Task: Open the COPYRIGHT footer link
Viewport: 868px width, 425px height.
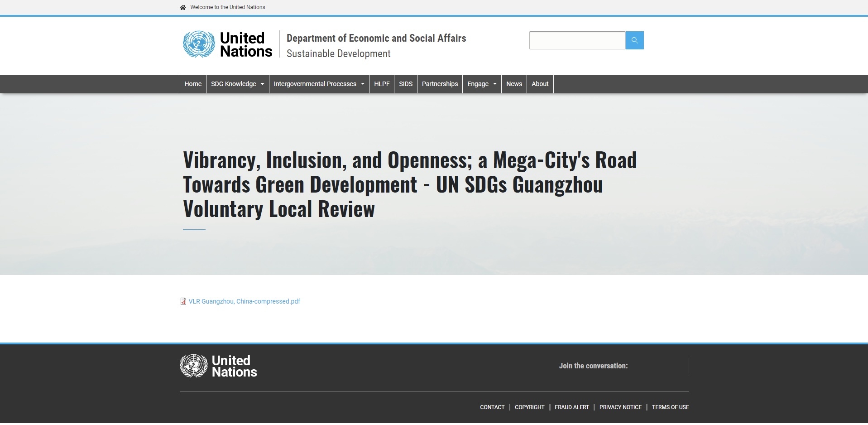Action: click(x=529, y=407)
